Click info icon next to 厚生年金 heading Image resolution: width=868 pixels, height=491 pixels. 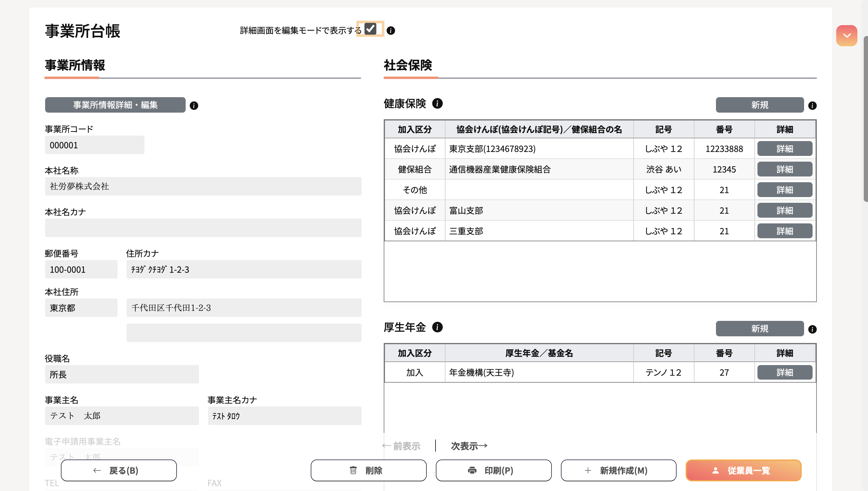click(x=437, y=327)
